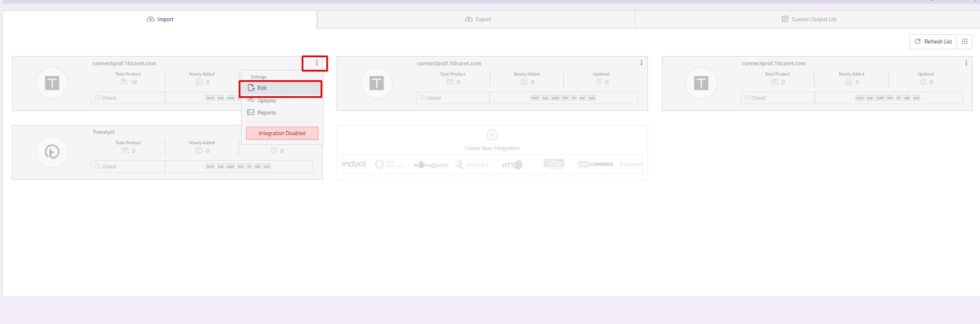Click the Jettycart logo in integration strip
Screen dimensions: 980x324
[472, 165]
